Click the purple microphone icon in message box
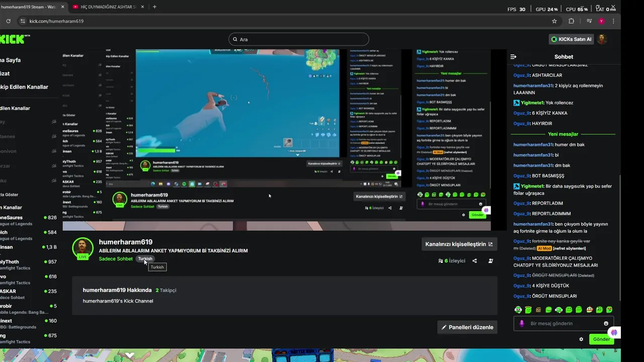Viewport: 644px width, 362px height. tap(522, 323)
